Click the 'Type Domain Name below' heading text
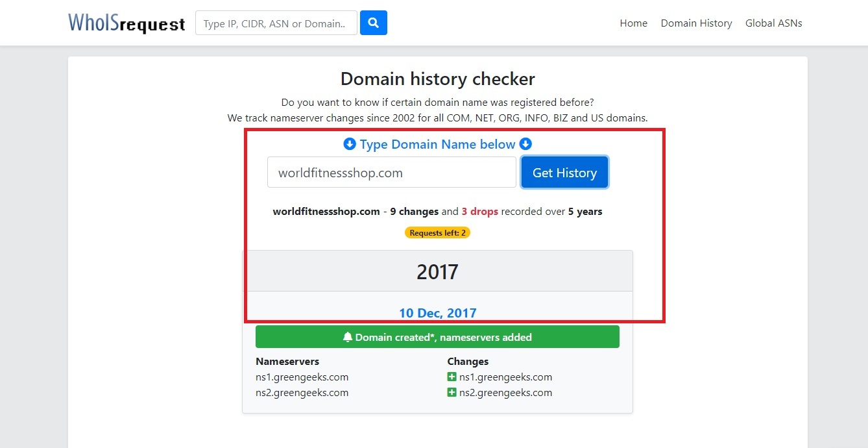 click(x=437, y=144)
